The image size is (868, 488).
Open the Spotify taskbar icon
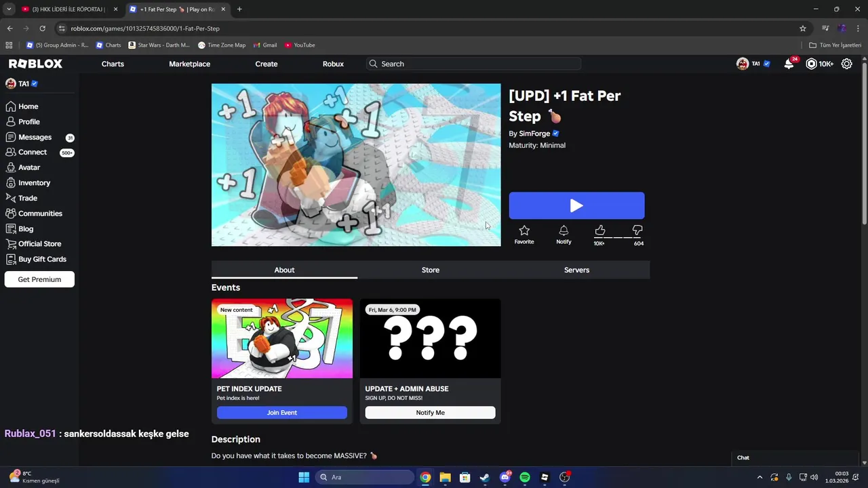pyautogui.click(x=525, y=477)
